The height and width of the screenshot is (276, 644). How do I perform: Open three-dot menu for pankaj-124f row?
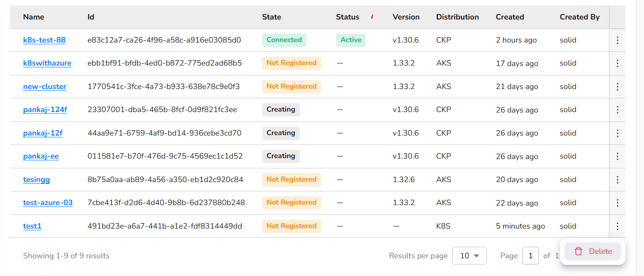[x=617, y=110]
